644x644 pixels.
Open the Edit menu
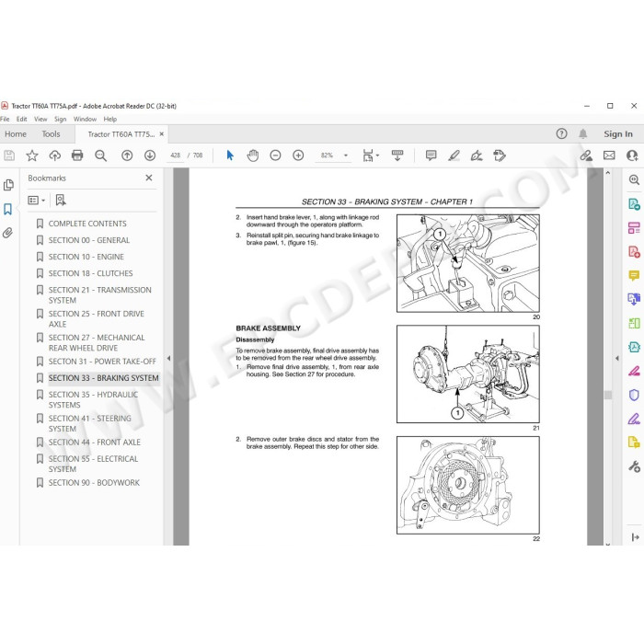(x=21, y=119)
